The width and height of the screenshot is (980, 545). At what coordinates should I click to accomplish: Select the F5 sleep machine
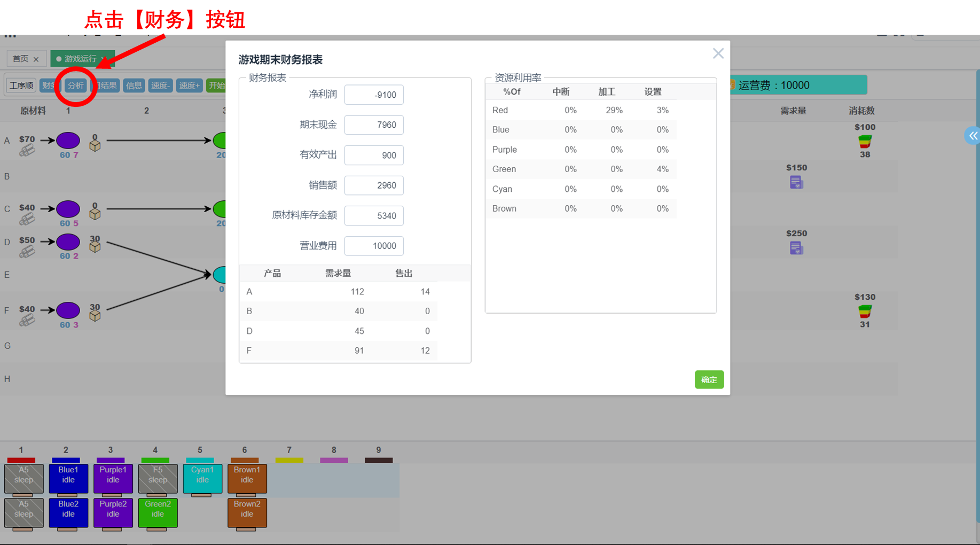pyautogui.click(x=158, y=478)
